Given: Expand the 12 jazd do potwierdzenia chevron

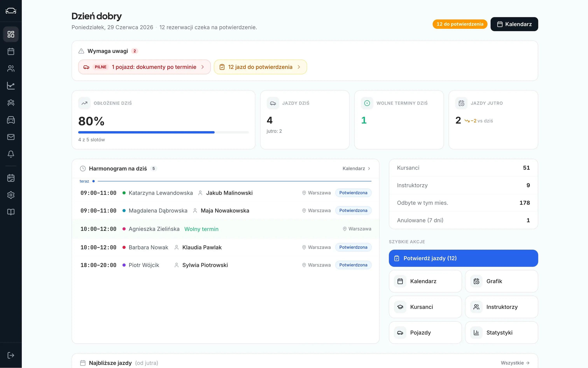Looking at the screenshot, I should coord(299,67).
